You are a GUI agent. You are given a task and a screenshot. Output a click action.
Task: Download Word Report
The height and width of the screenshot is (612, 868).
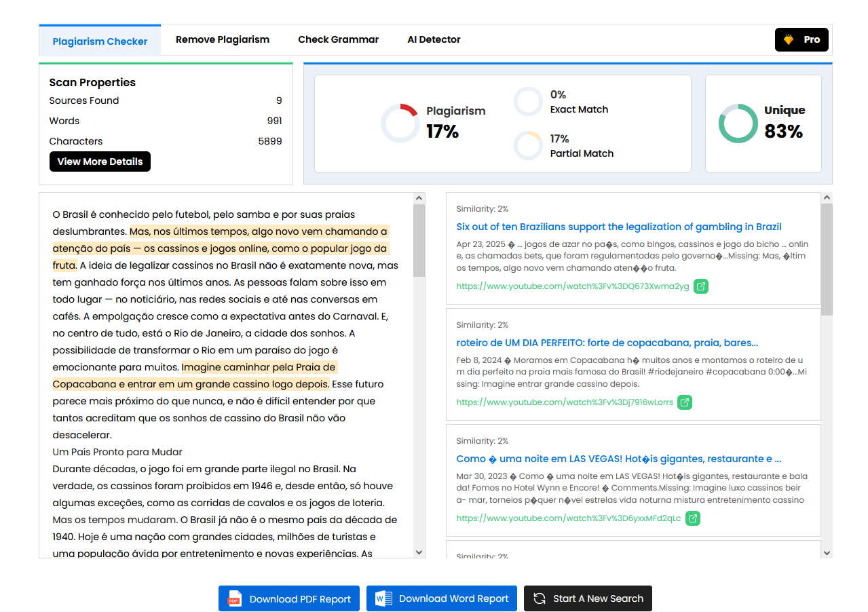click(442, 598)
